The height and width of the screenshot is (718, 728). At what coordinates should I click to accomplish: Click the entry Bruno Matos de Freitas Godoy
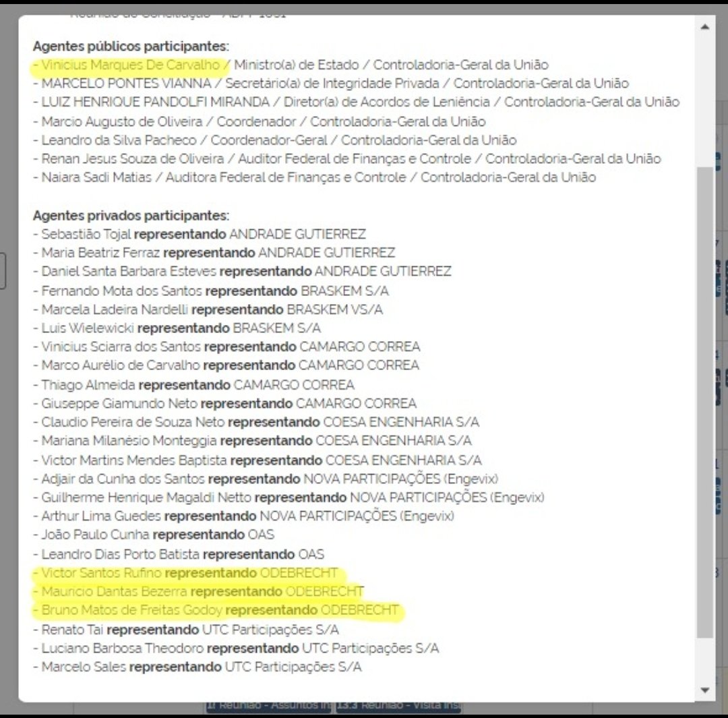[x=216, y=610]
